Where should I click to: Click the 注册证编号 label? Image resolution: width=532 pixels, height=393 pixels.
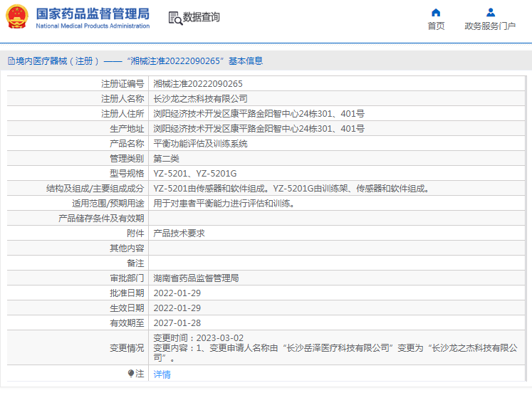(x=122, y=84)
